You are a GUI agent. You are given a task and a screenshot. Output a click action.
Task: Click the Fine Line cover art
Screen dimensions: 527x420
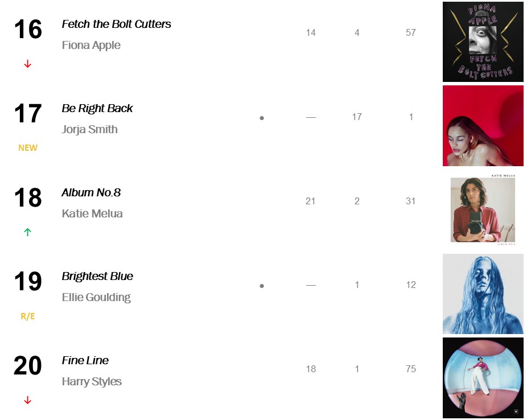[x=483, y=378]
